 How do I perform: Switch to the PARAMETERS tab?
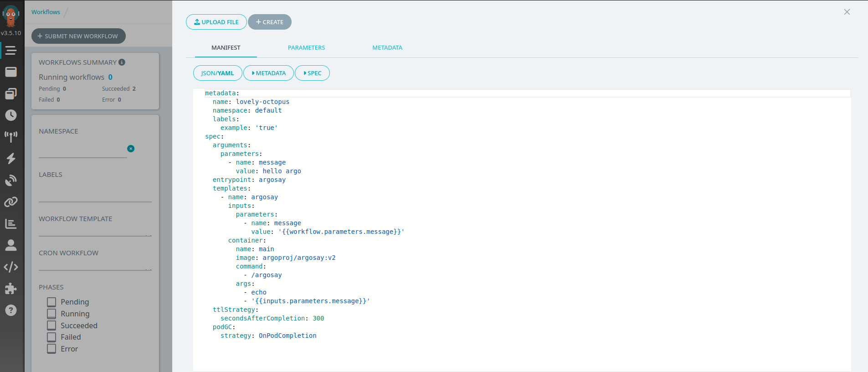[306, 48]
